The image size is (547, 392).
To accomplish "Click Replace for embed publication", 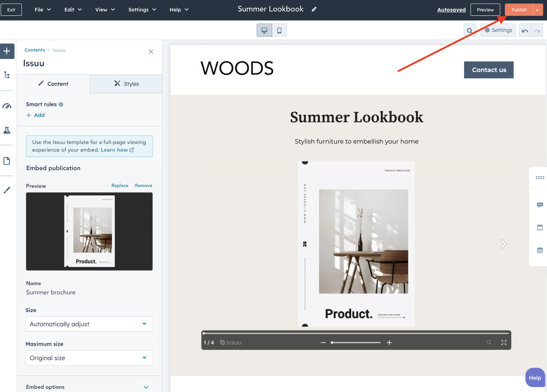I will 120,186.
